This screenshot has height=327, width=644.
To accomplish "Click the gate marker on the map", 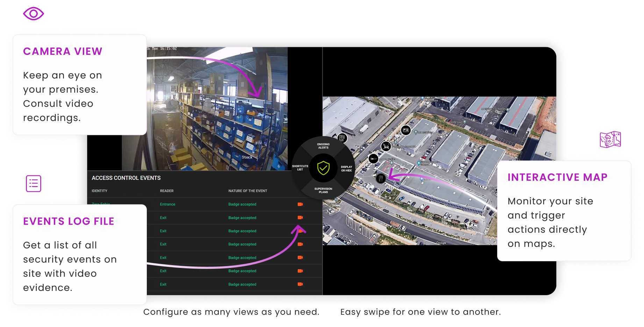I will click(x=373, y=159).
